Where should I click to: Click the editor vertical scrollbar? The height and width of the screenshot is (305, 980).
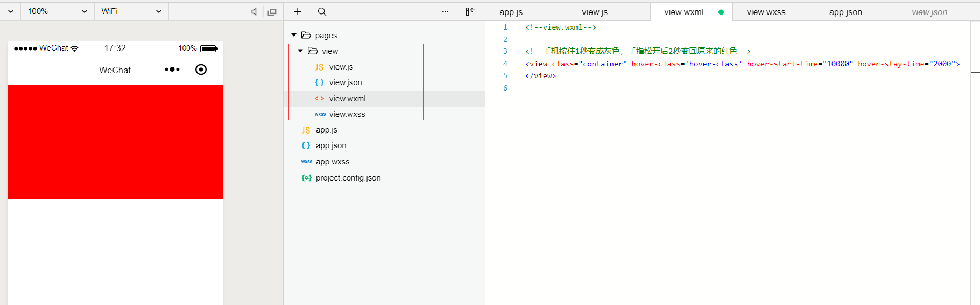point(975,163)
